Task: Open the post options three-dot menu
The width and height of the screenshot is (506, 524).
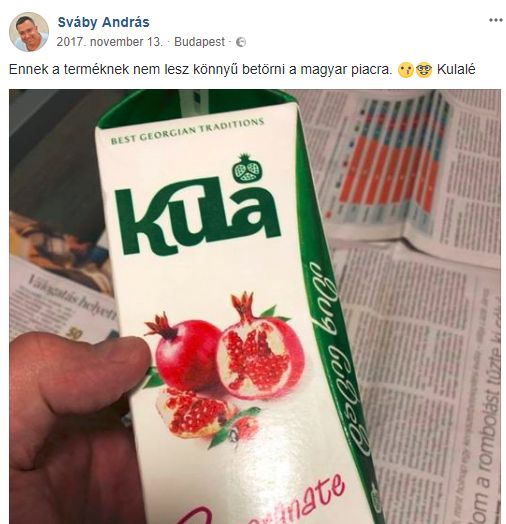Action: 496,20
